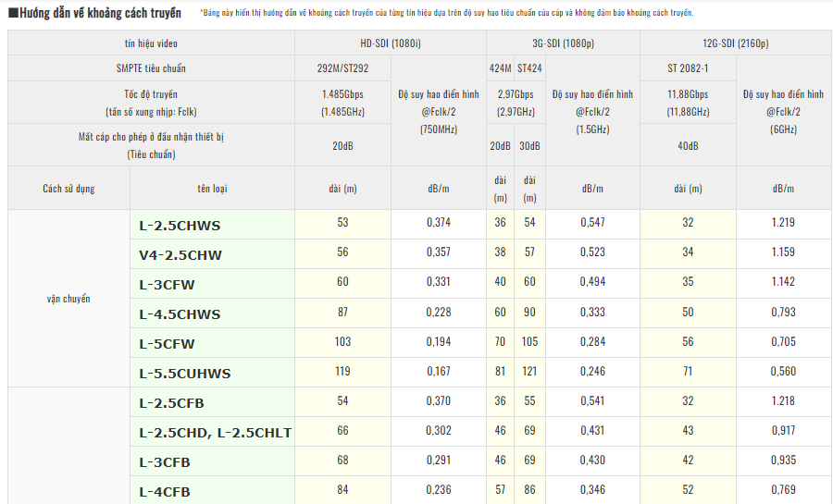Select the 3G-SDI (1080p) column header

pos(562,43)
